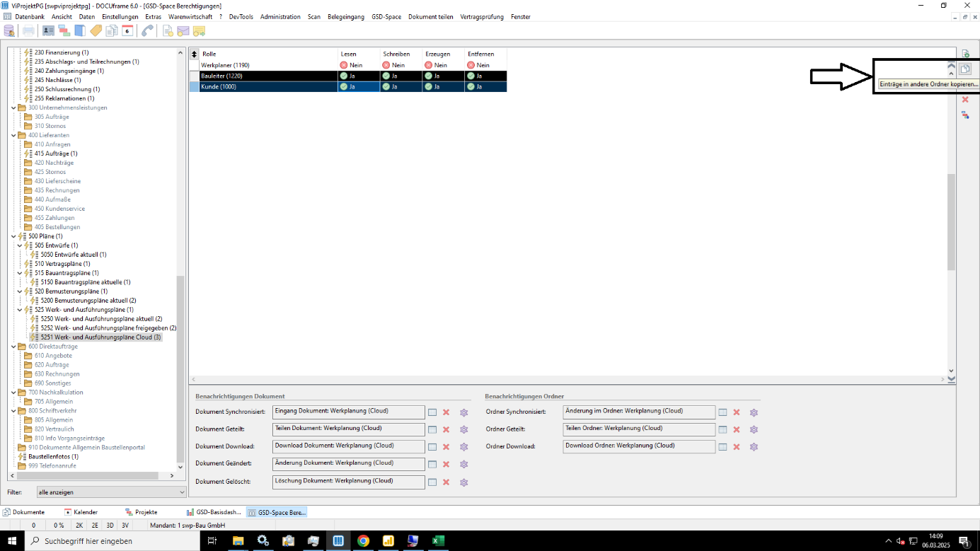Click the database user icon in toolbar
Viewport: 980px width, 551px height.
pos(9,30)
